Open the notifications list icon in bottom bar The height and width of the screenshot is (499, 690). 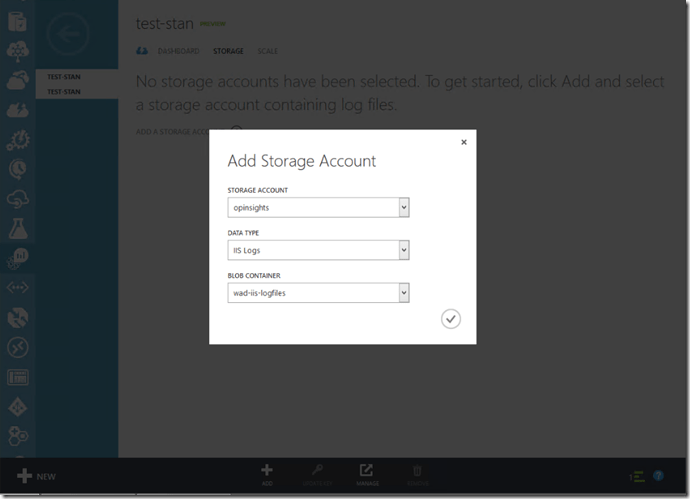pos(636,477)
